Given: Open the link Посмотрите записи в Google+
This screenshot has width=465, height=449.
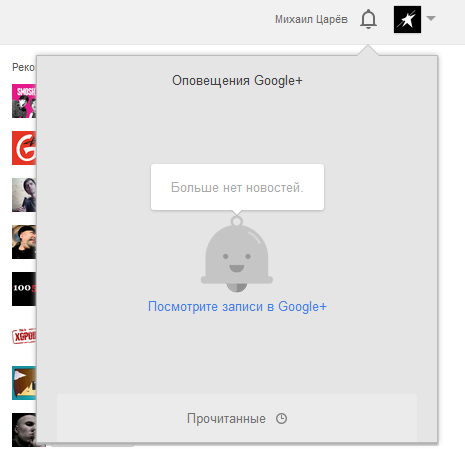Looking at the screenshot, I should pos(237,306).
